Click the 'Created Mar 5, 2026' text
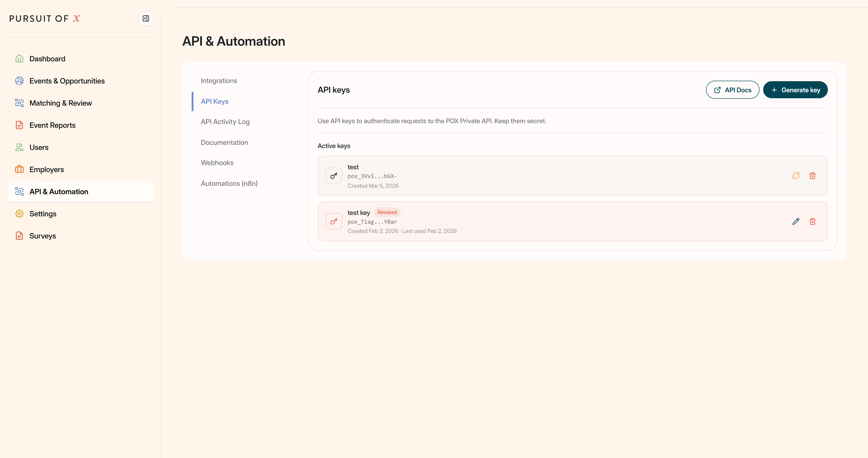Viewport: 868px width, 458px height. [x=373, y=186]
